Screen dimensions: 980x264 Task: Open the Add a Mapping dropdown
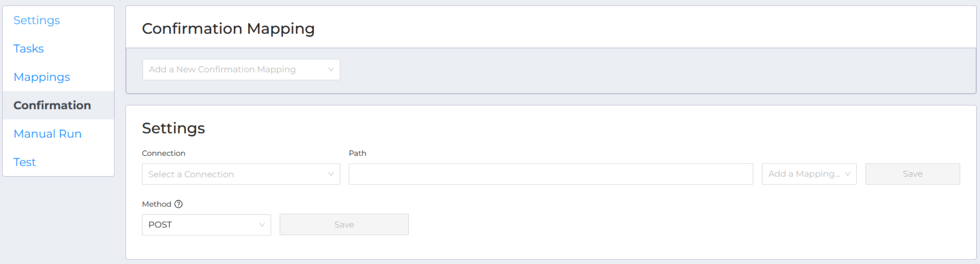click(x=809, y=174)
